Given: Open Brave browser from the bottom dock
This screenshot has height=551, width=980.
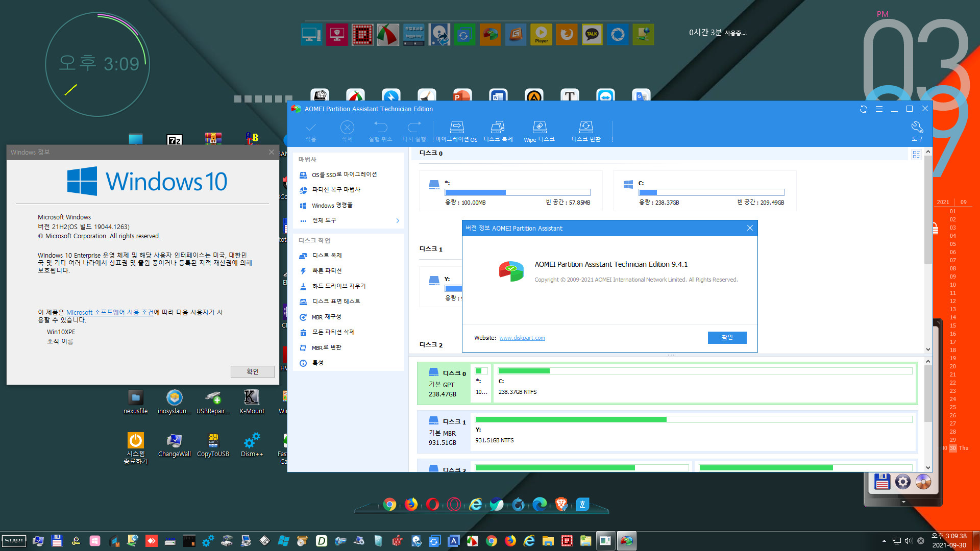Looking at the screenshot, I should point(561,505).
